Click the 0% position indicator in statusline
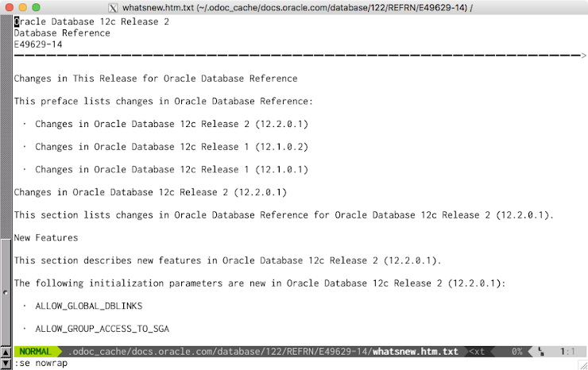The width and height of the screenshot is (588, 370). (x=516, y=352)
